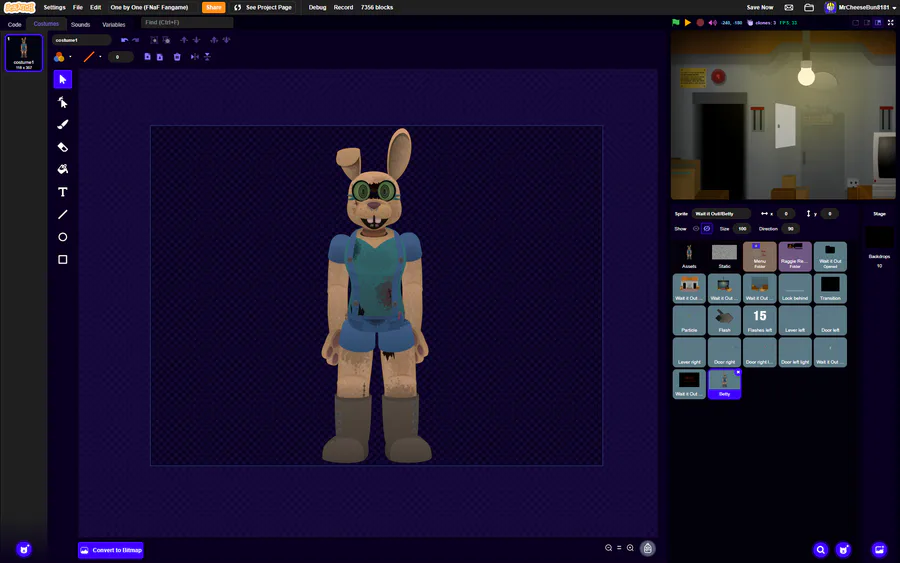This screenshot has width=900, height=563.
Task: Open the Edit menu
Action: (95, 7)
